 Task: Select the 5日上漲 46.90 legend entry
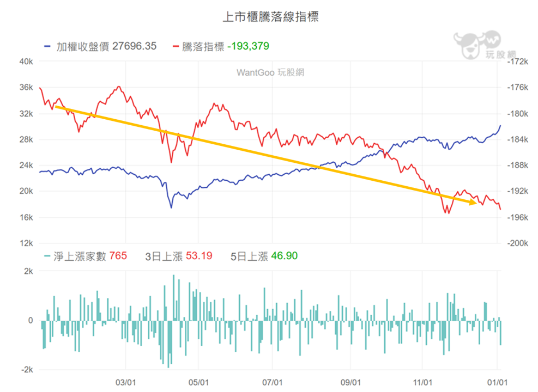coord(264,256)
